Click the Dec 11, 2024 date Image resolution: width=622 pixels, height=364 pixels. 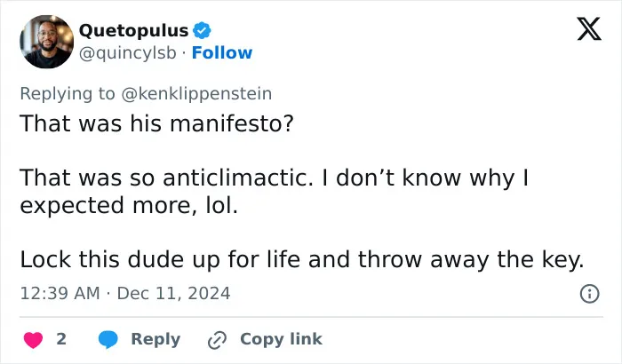(x=173, y=294)
